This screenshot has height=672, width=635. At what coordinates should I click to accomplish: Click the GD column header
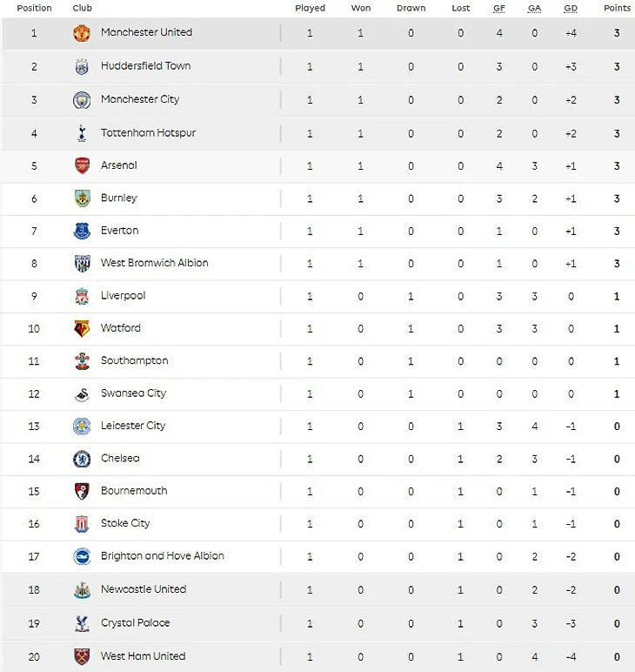[571, 8]
